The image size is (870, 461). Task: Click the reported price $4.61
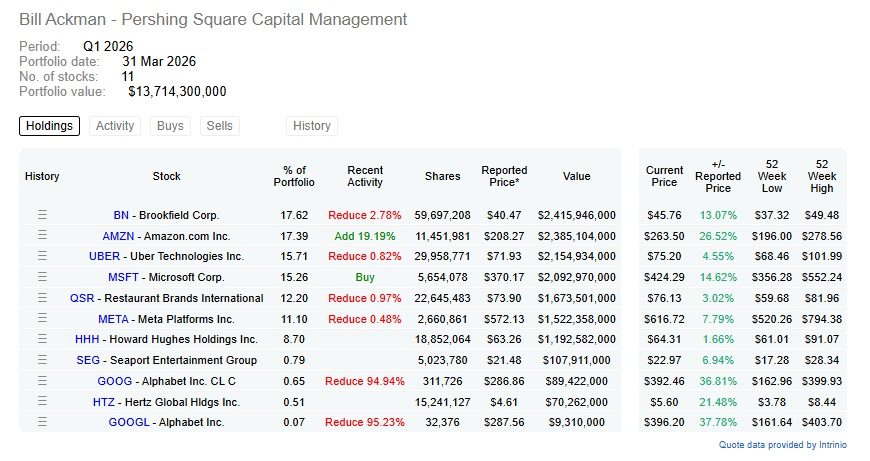pyautogui.click(x=504, y=403)
